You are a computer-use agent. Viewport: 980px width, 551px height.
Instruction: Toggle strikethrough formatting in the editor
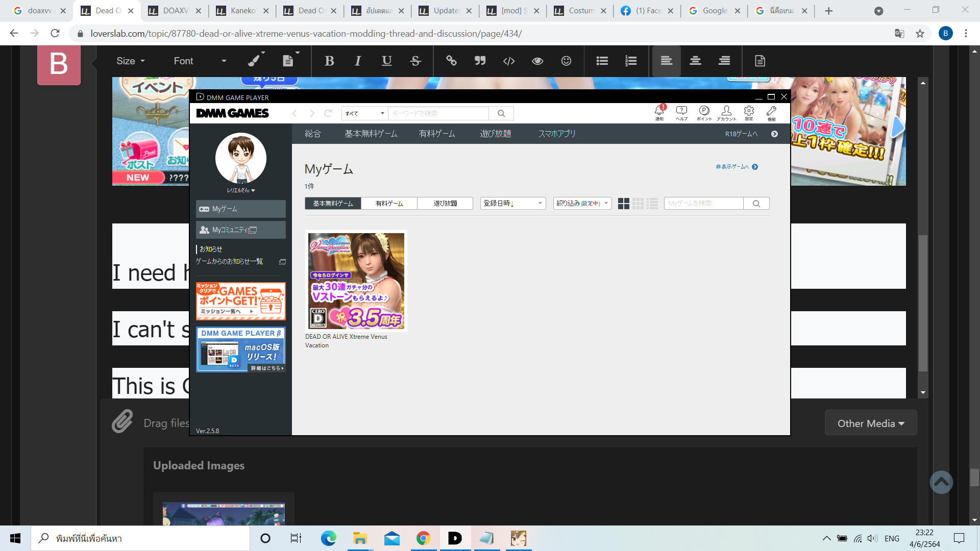[415, 61]
